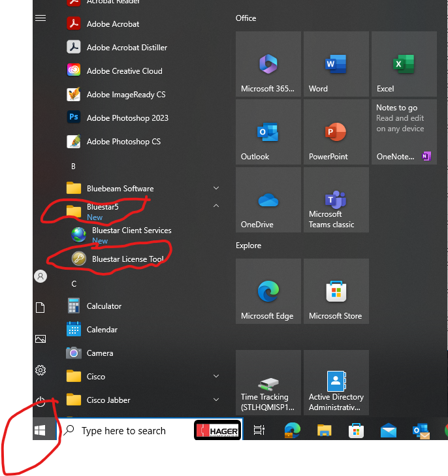This screenshot has width=448, height=476.
Task: Click the letter B section header
Action: 73,167
